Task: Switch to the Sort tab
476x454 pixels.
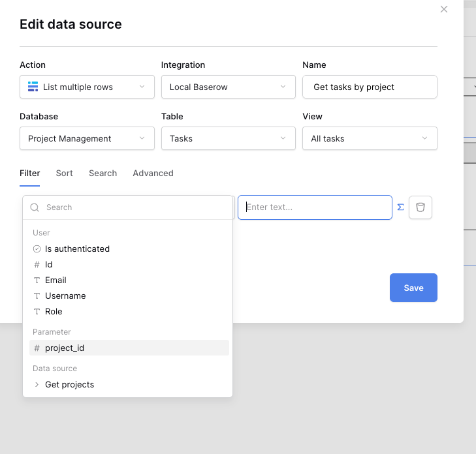Action: pyautogui.click(x=64, y=174)
